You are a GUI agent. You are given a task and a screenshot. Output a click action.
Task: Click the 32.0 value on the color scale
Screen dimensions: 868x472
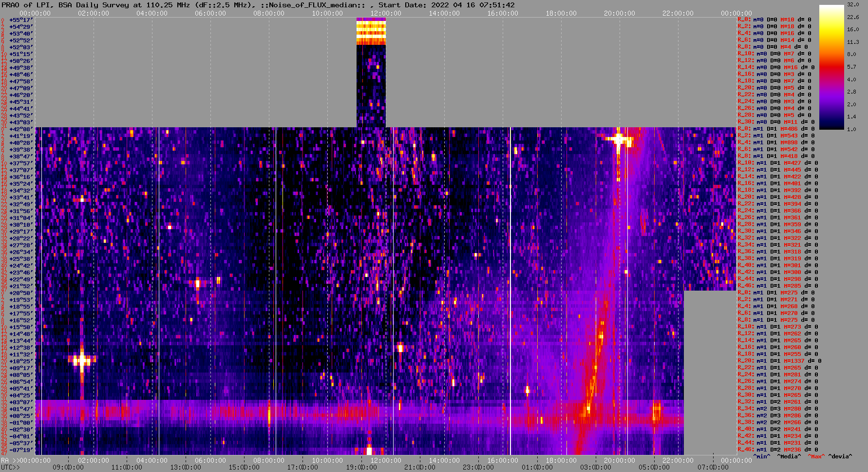coord(853,4)
